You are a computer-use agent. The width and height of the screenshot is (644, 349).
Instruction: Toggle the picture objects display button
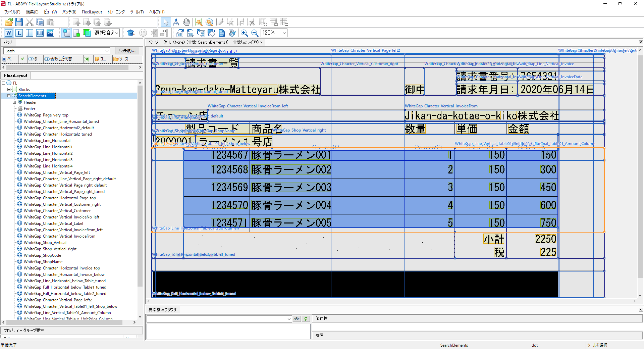coord(50,33)
